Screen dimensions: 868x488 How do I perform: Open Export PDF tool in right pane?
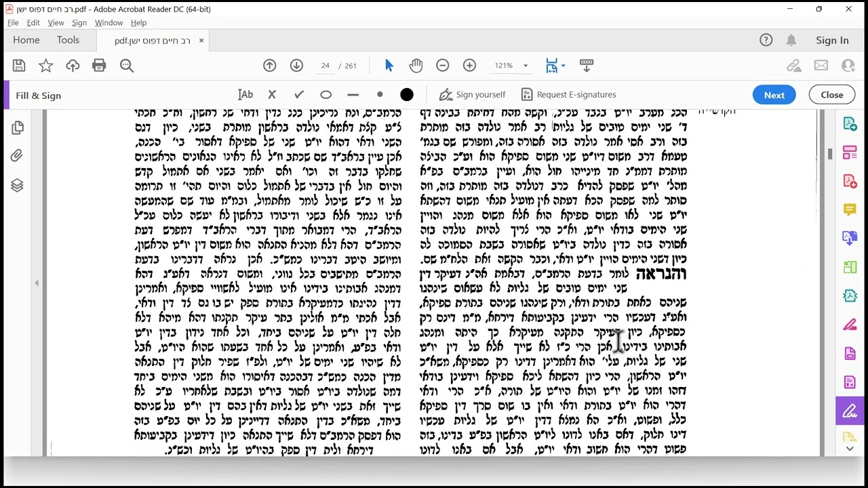[x=850, y=124]
